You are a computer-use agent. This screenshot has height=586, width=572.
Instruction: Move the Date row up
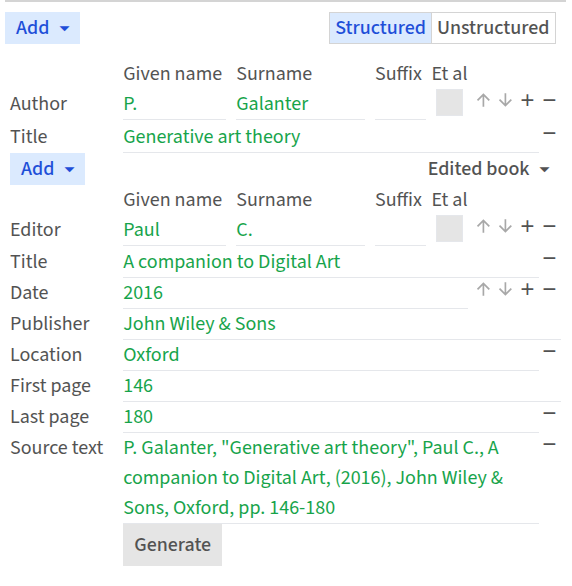coord(483,289)
